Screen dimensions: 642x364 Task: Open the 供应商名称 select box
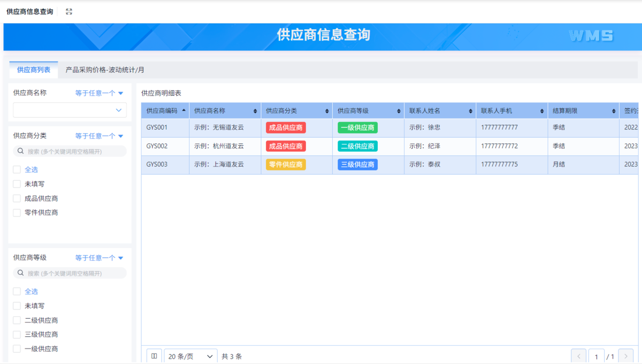(x=70, y=110)
